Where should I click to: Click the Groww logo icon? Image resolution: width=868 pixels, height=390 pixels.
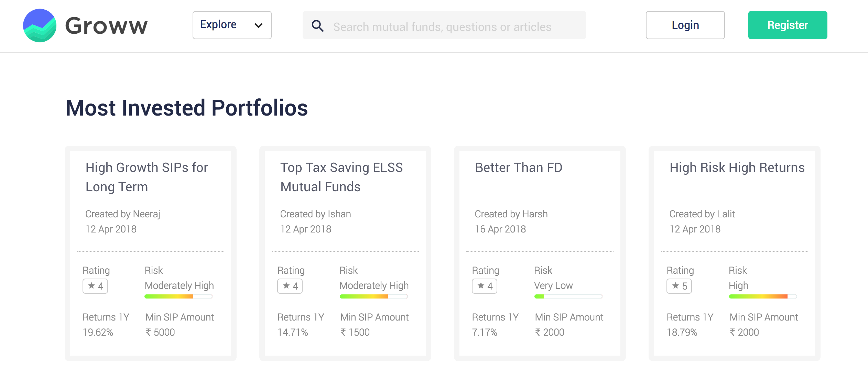coord(40,25)
